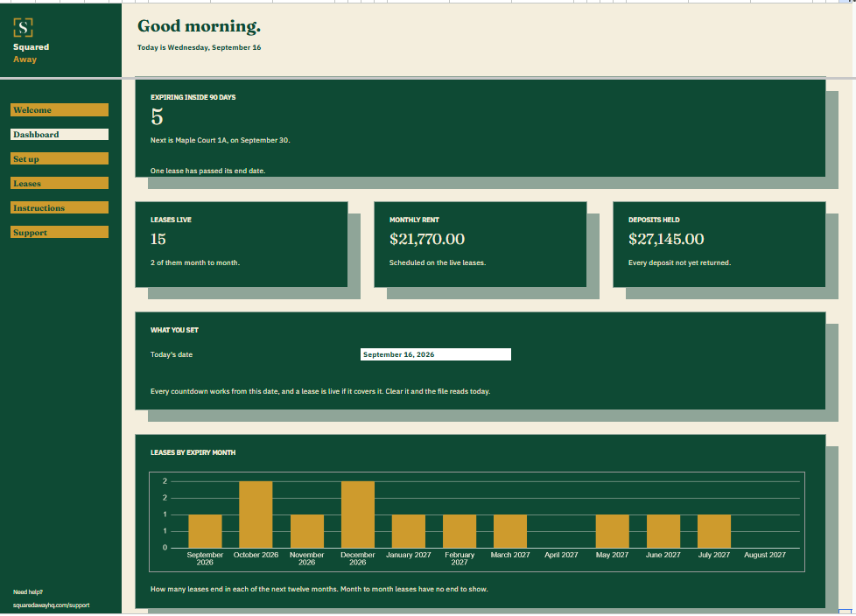Select the March 2027 chart bar
Image resolution: width=856 pixels, height=616 pixels.
click(x=510, y=531)
